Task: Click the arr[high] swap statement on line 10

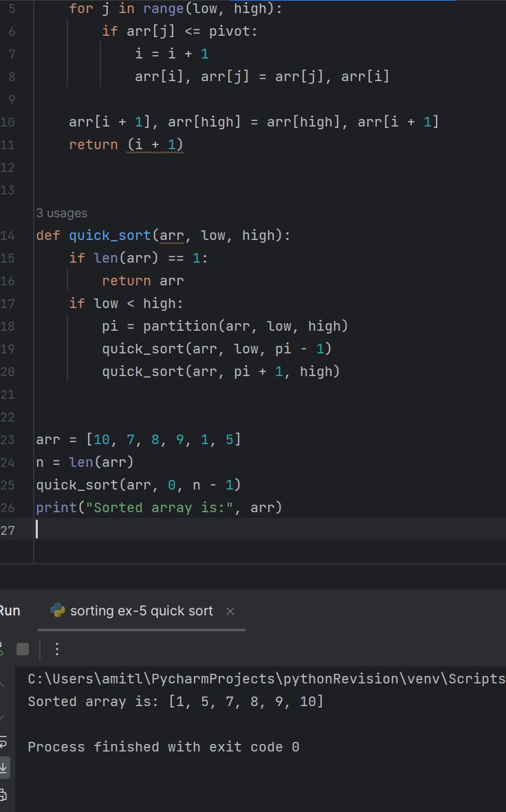Action: 254,122
